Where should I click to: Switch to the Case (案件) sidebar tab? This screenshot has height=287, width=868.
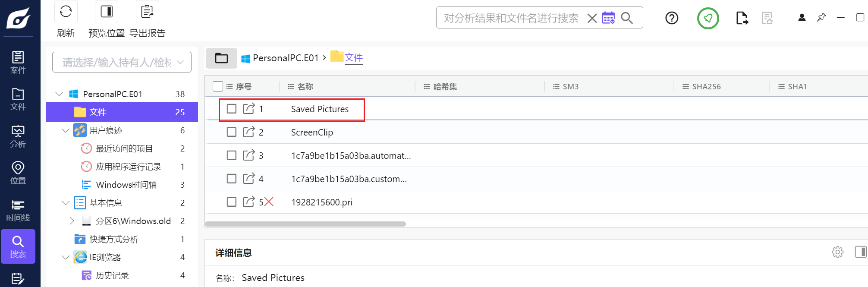pos(18,62)
